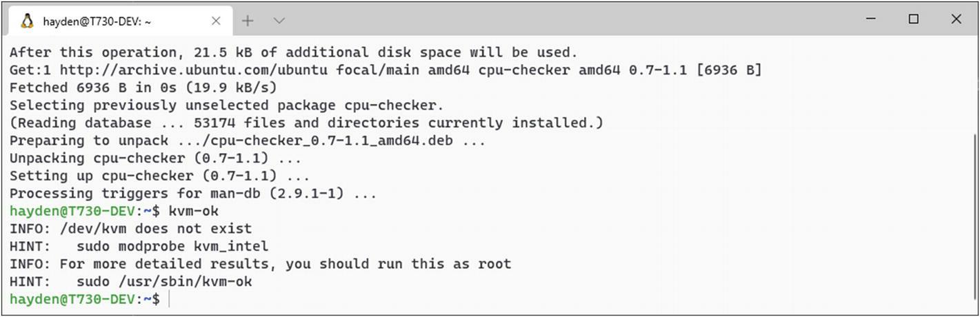Image resolution: width=980 pixels, height=317 pixels.
Task: Click the cursor at the last prompt
Action: [x=169, y=299]
